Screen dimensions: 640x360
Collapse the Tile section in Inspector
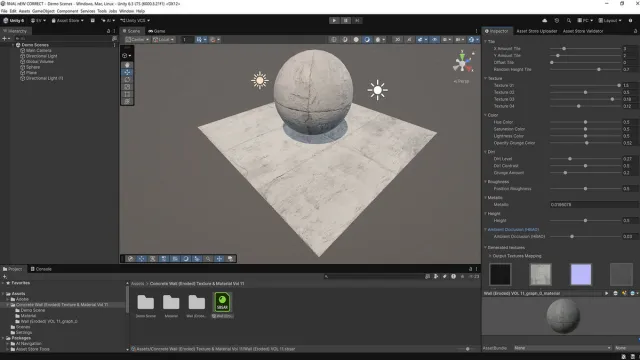point(485,42)
